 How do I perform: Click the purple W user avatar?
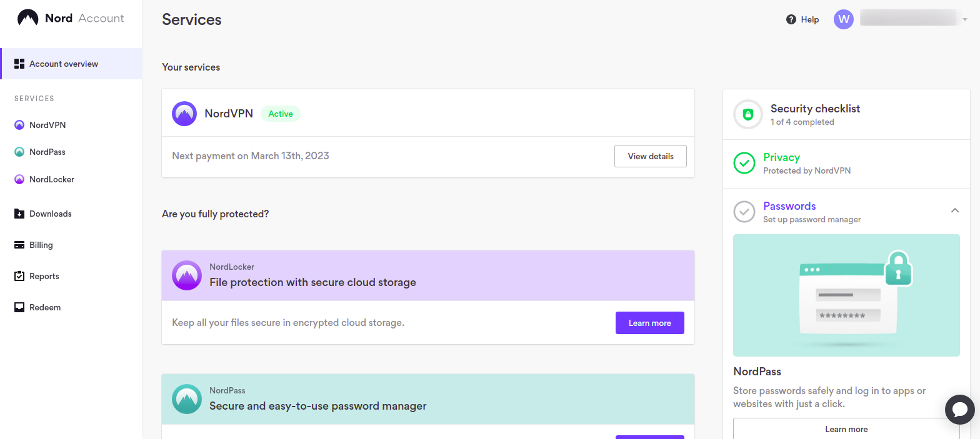844,19
